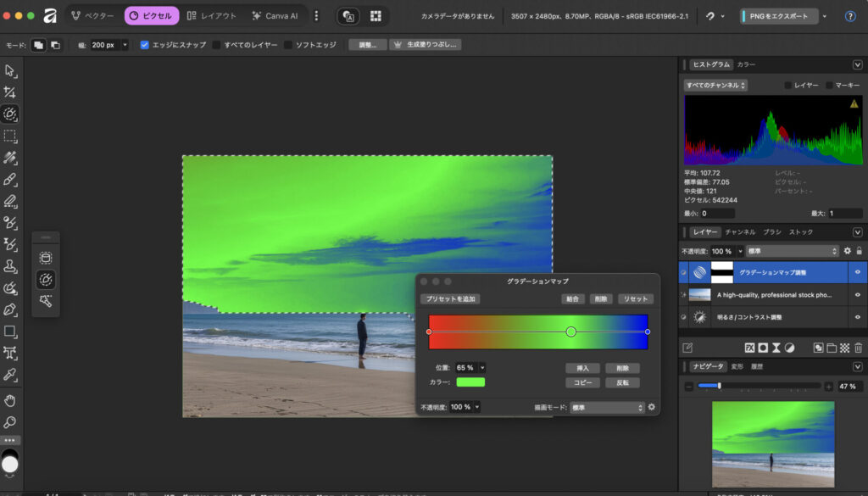Click the mask layer icon in Layers panel

pos(763,348)
